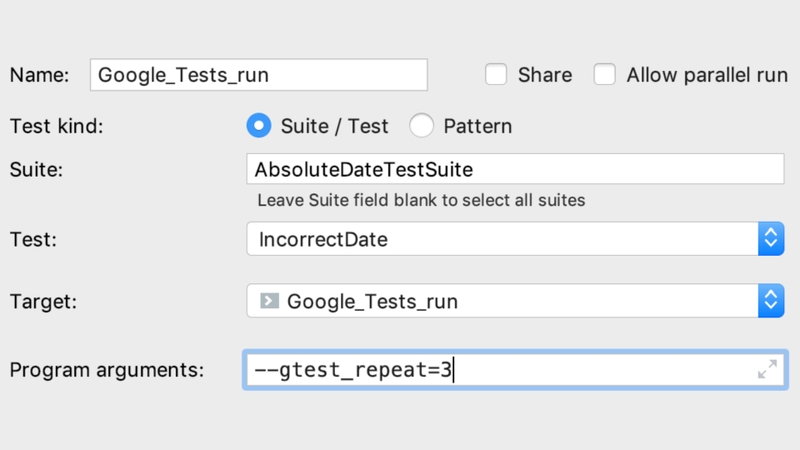Expand the Target dropdown arrow
The image size is (800, 450).
point(770,300)
